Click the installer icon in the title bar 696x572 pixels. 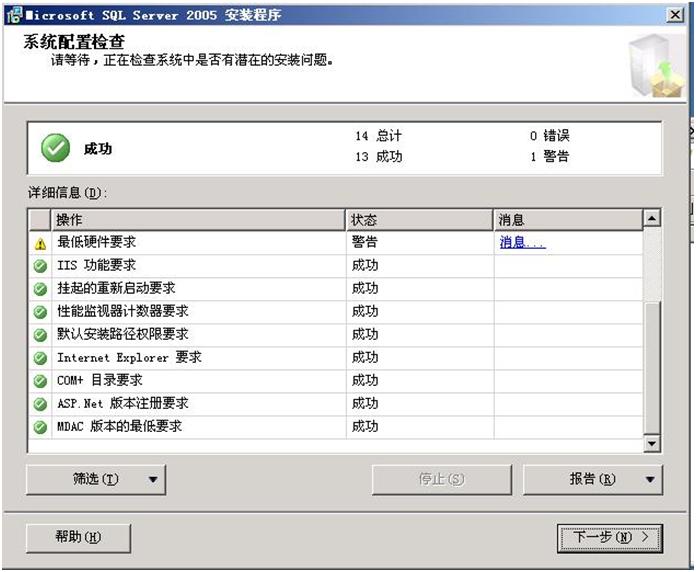click(x=14, y=15)
